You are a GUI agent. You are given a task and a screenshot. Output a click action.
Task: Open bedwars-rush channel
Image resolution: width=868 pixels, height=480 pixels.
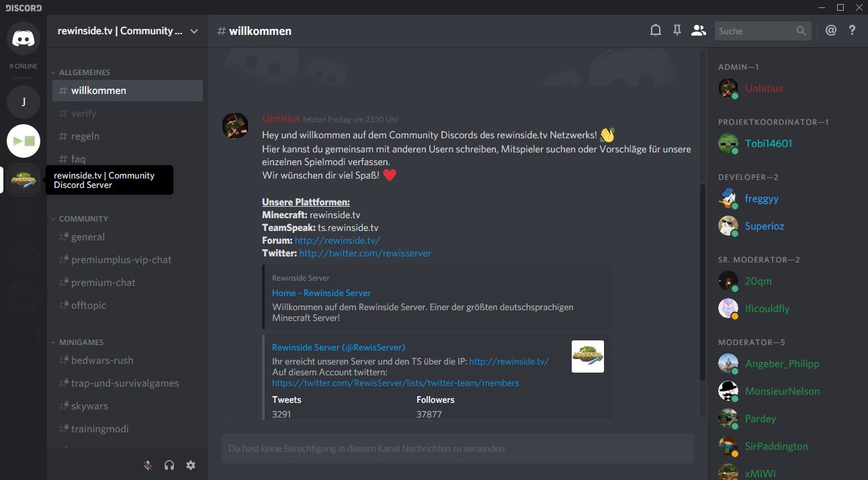coord(128,361)
